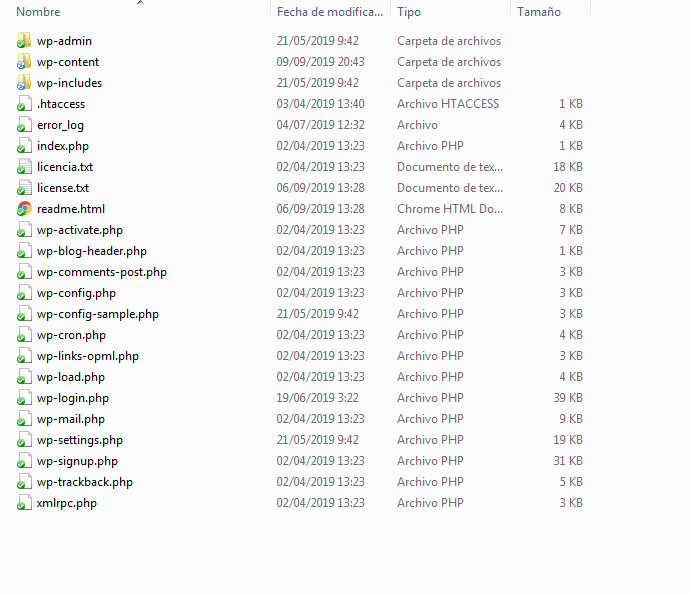Image resolution: width=690 pixels, height=594 pixels.
Task: Click the license.txt document icon
Action: tap(24, 188)
